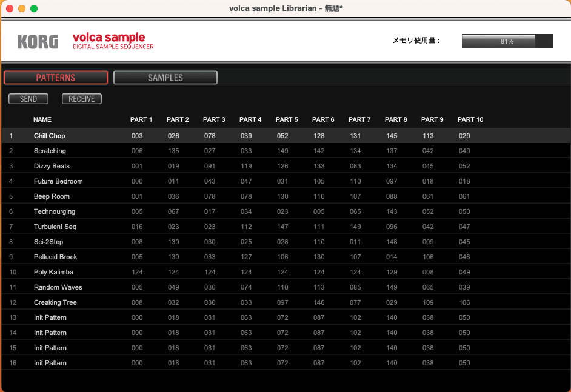This screenshot has height=392, width=571.
Task: Click the SEND button
Action: tap(28, 99)
